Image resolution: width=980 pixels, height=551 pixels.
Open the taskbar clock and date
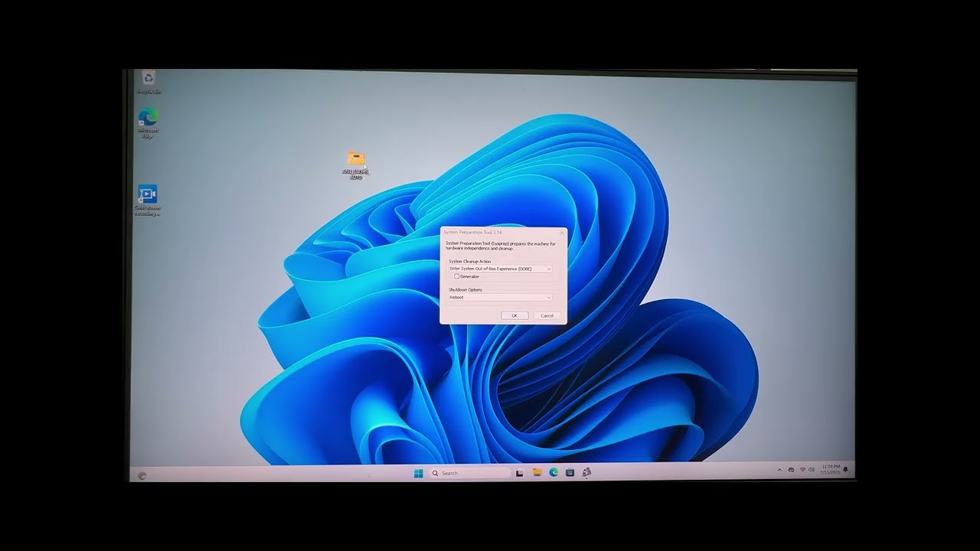coord(830,469)
